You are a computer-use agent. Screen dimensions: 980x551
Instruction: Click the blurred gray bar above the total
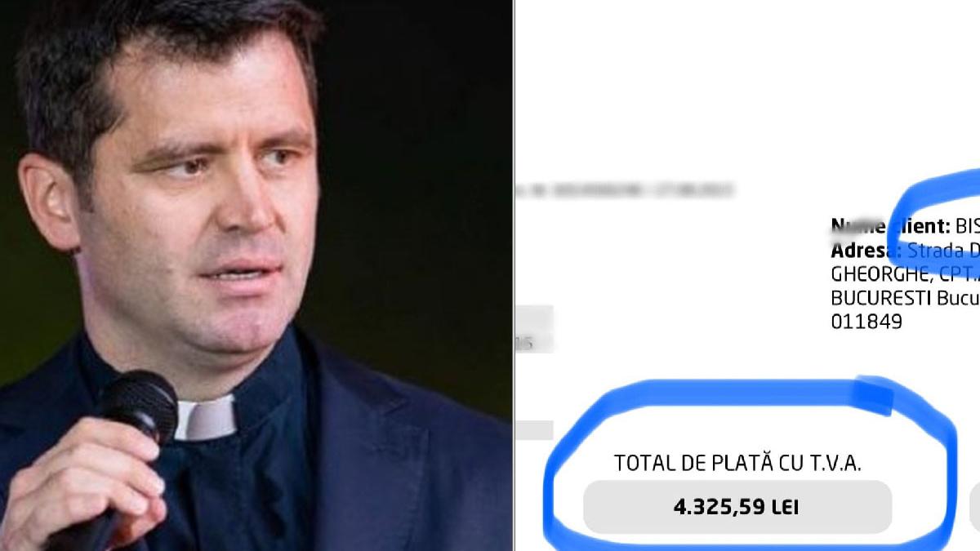[x=535, y=429]
